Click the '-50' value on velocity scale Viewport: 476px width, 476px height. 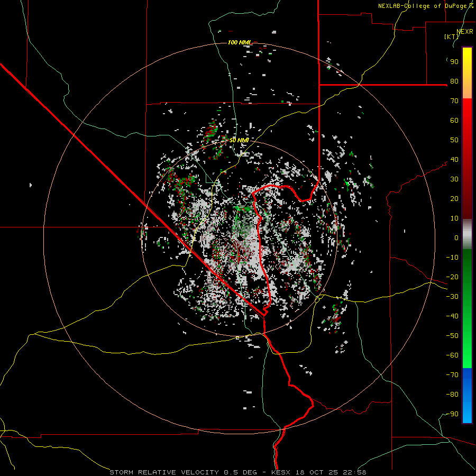coord(452,336)
